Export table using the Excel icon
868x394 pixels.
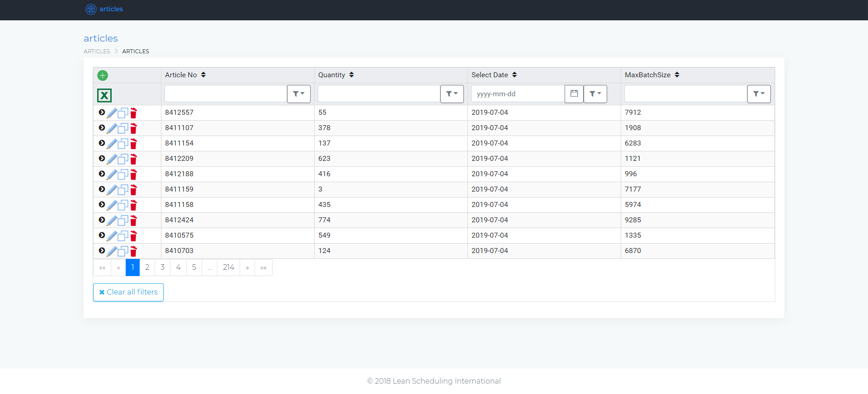coord(104,95)
